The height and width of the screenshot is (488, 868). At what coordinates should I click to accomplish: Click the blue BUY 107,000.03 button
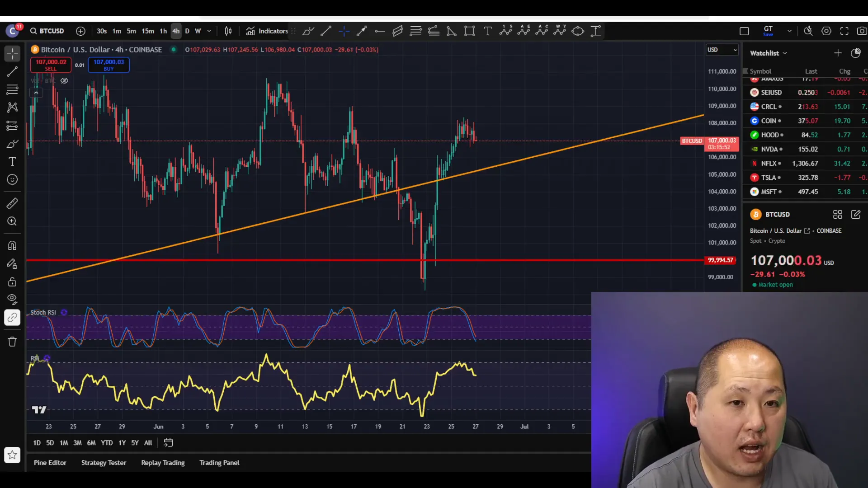108,65
